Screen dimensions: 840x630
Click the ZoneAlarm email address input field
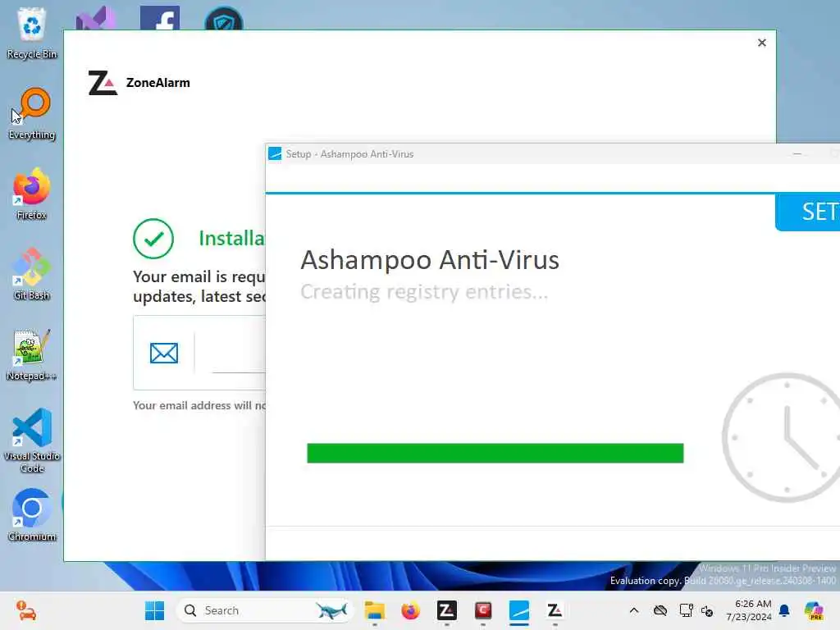point(239,354)
